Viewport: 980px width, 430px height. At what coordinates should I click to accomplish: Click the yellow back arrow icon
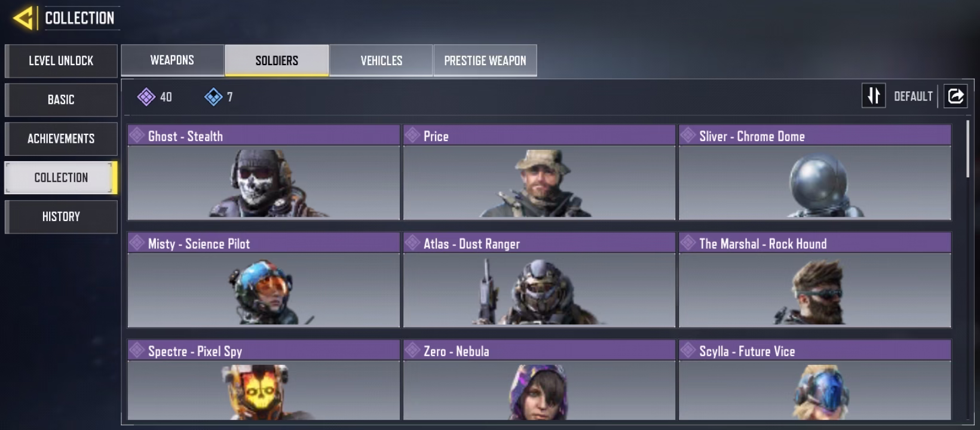click(23, 18)
